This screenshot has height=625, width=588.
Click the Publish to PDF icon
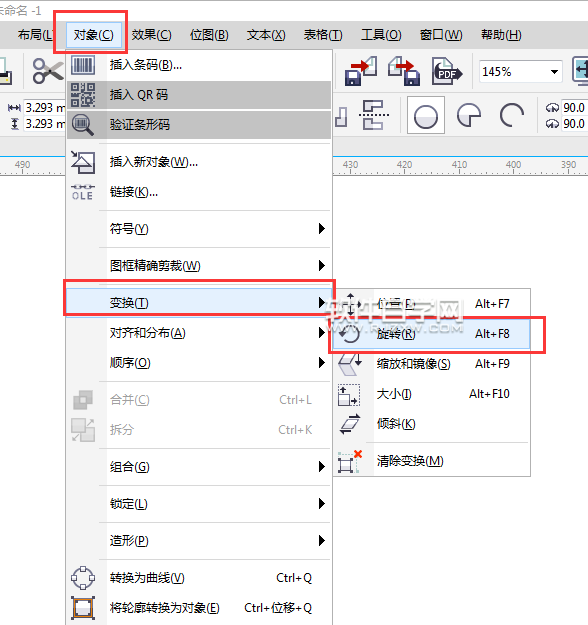[447, 71]
